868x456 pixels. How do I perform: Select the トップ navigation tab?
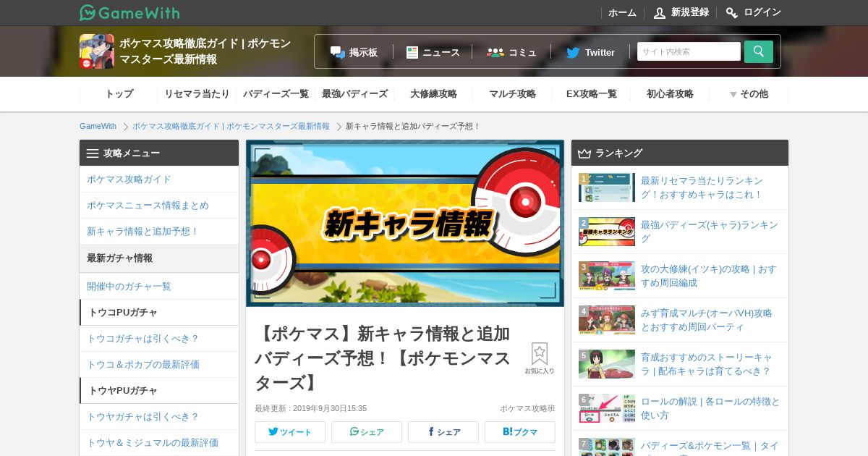pyautogui.click(x=119, y=94)
